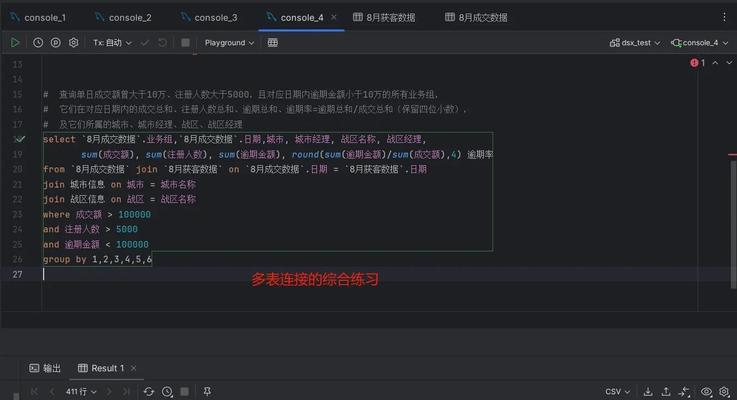The width and height of the screenshot is (737, 400).
Task: Open the eye view options in results toolbar
Action: [x=706, y=392]
